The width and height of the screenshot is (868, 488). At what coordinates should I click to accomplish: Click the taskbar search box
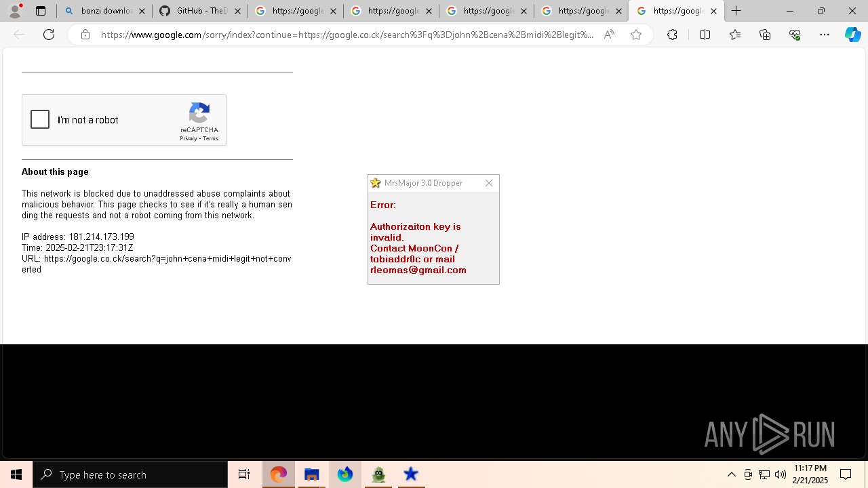point(130,474)
